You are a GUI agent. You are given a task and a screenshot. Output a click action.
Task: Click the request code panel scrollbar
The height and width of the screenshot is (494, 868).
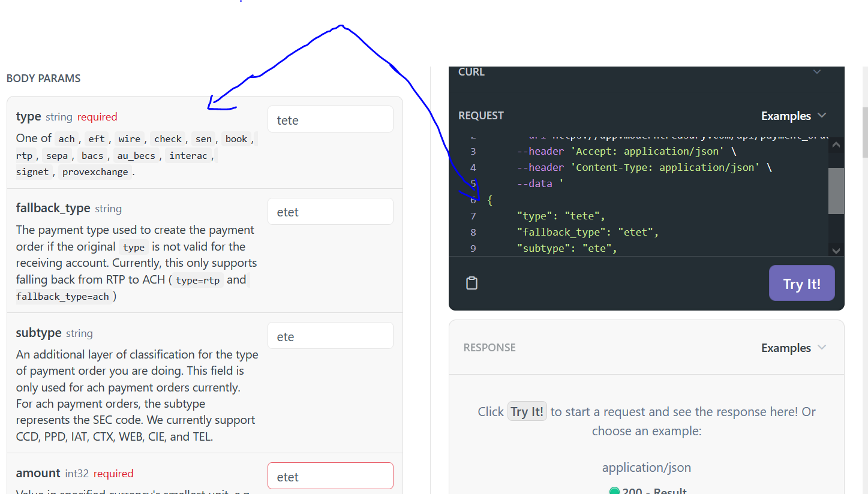tap(836, 191)
